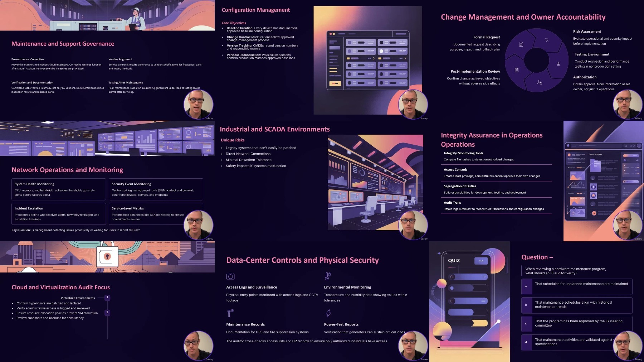Click the Key Question line on the Network Operations slide

pyautogui.click(x=75, y=230)
